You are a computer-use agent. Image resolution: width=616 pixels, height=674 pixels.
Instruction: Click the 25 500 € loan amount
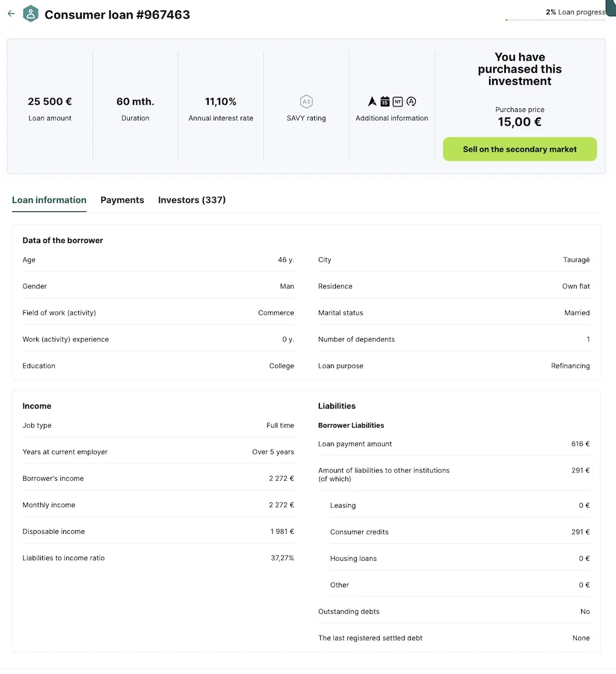pyautogui.click(x=50, y=102)
